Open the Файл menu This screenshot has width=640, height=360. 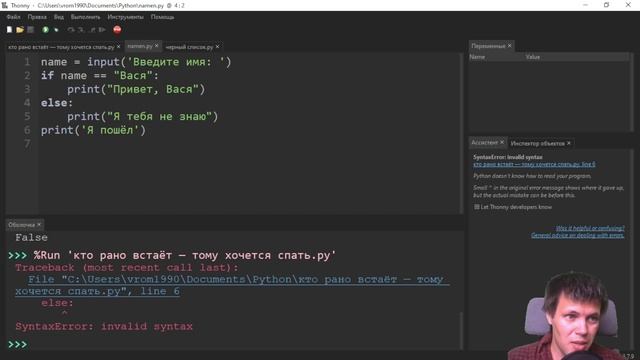point(13,17)
